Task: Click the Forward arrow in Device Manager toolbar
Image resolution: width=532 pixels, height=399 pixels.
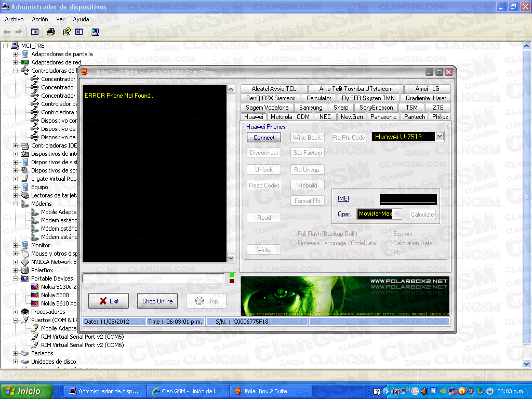Action: (19, 32)
